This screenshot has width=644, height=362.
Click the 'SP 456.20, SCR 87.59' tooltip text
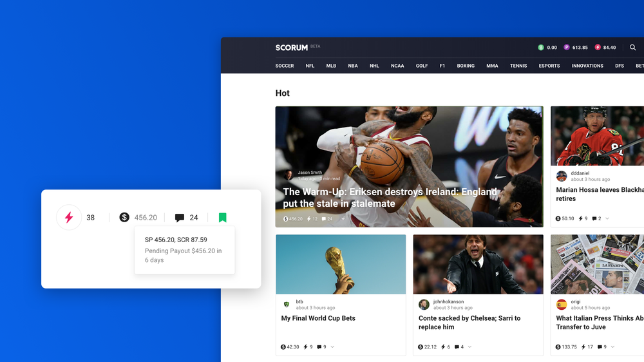pos(176,240)
